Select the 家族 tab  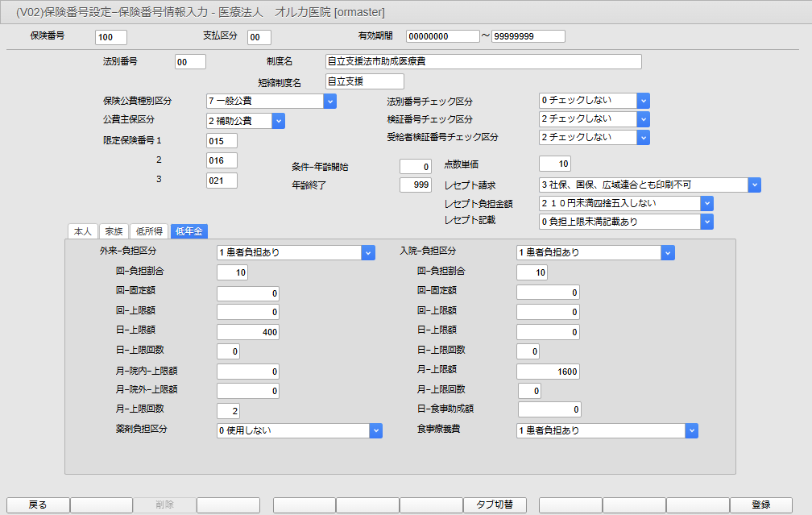tap(114, 231)
